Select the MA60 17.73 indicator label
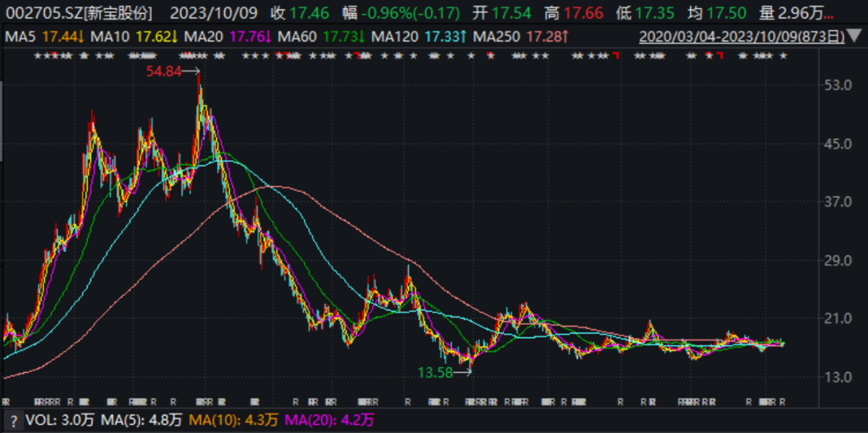Image resolution: width=868 pixels, height=433 pixels. pyautogui.click(x=321, y=37)
